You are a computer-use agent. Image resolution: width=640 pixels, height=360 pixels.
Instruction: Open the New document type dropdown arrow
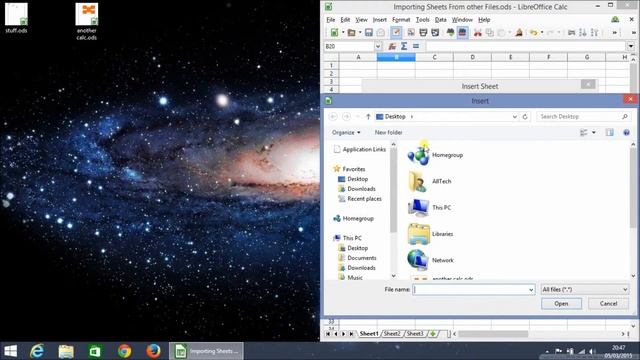(x=343, y=33)
